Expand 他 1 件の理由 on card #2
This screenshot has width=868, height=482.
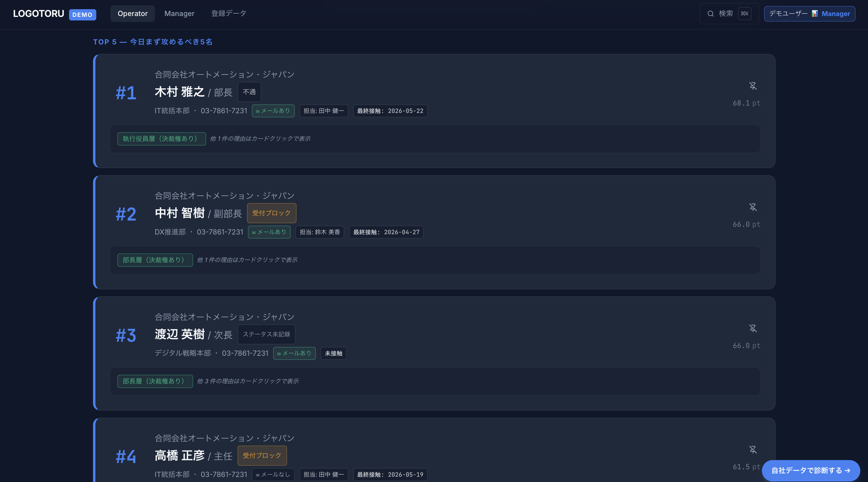[x=247, y=260]
